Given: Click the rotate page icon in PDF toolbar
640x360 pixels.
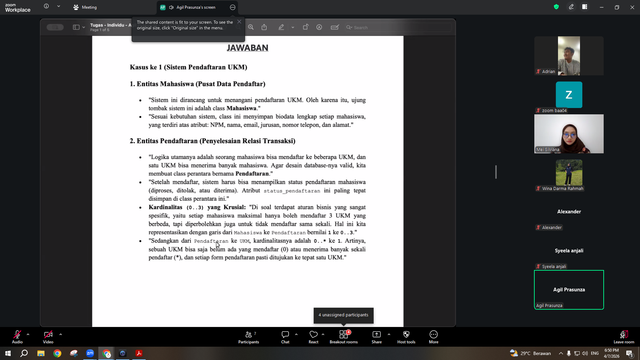Looking at the screenshot, I should tap(305, 27).
